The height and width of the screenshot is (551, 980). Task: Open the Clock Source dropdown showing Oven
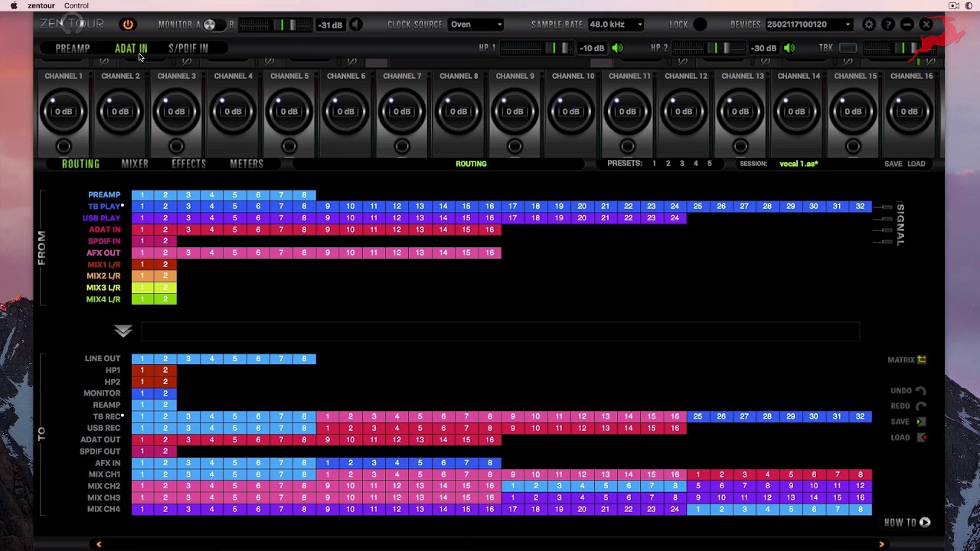[475, 24]
